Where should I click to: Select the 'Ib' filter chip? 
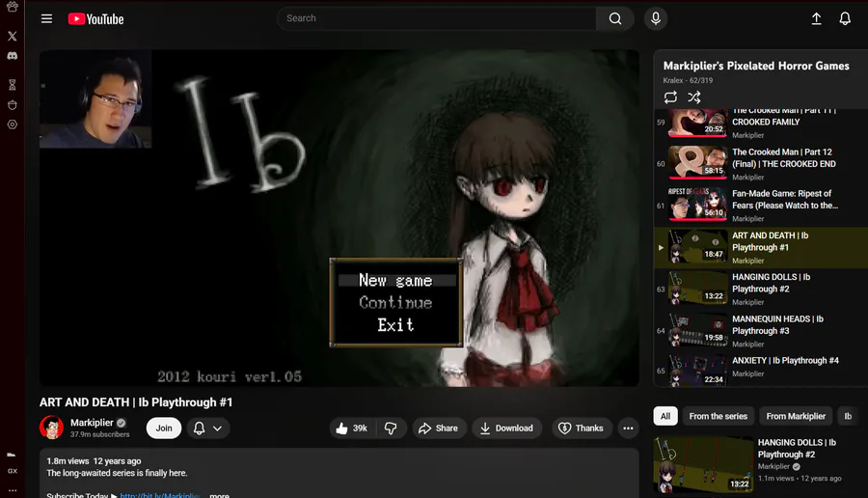(x=848, y=416)
